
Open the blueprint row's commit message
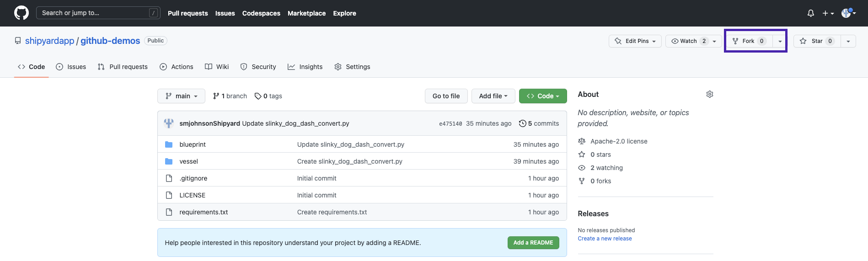click(351, 144)
